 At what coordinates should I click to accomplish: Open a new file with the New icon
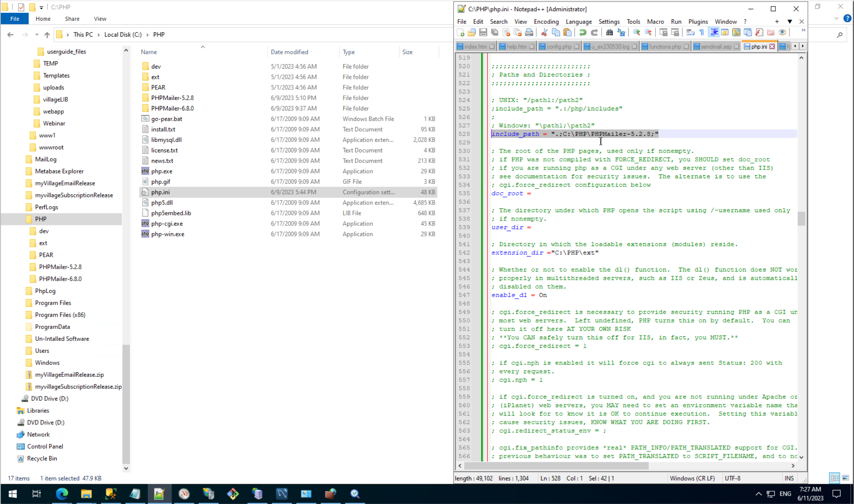[460, 33]
